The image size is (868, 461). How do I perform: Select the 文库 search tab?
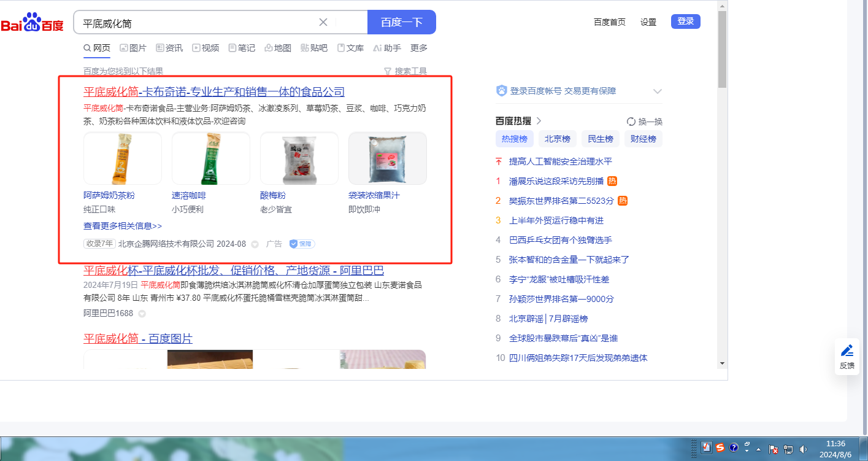tap(350, 48)
